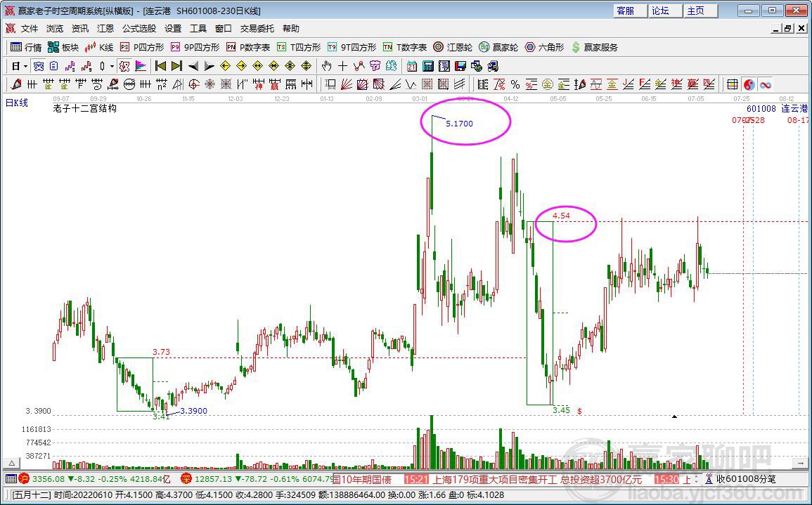Image resolution: width=812 pixels, height=505 pixels.
Task: Select the crosshair plus tool
Action: [x=342, y=66]
